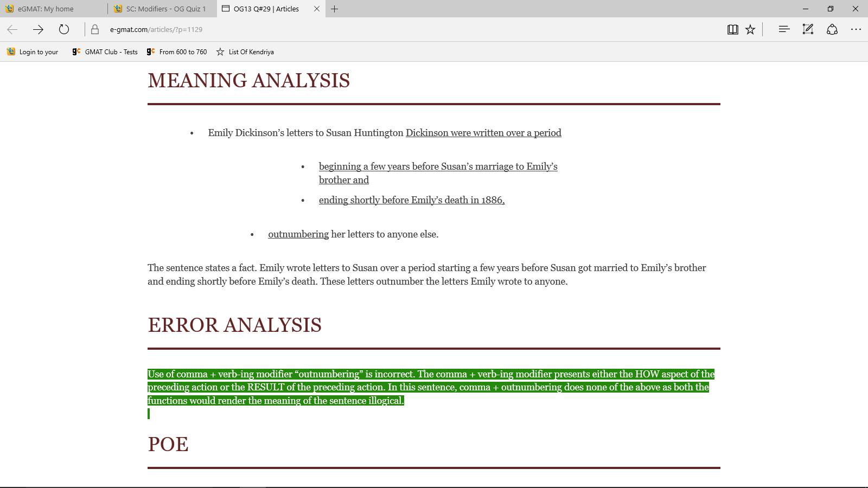Open Reading view book icon
This screenshot has width=868, height=488.
point(732,29)
